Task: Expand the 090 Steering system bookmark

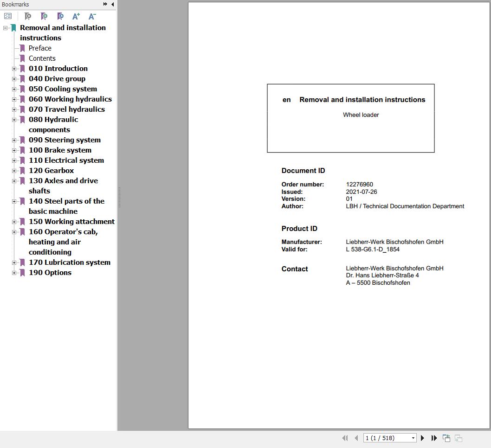Action: tap(14, 140)
